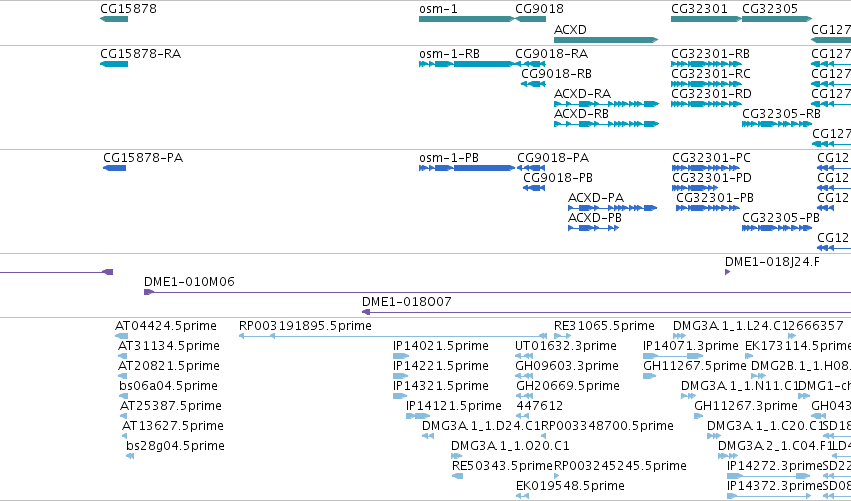Click the osm-1-PB protein feature
The height and width of the screenshot is (501, 851).
coord(467,168)
